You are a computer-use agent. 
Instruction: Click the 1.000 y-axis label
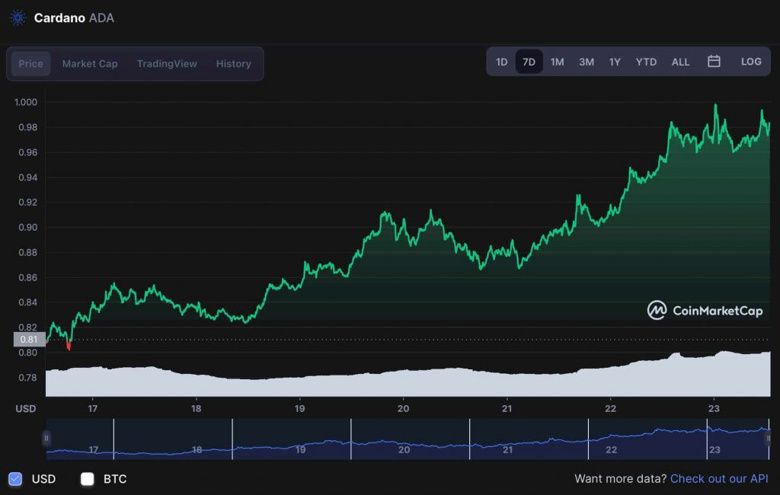click(26, 102)
